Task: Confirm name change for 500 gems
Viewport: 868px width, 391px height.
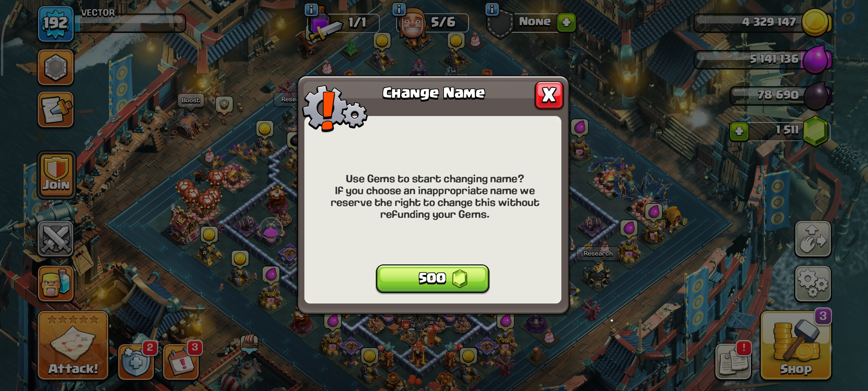Action: pyautogui.click(x=432, y=278)
